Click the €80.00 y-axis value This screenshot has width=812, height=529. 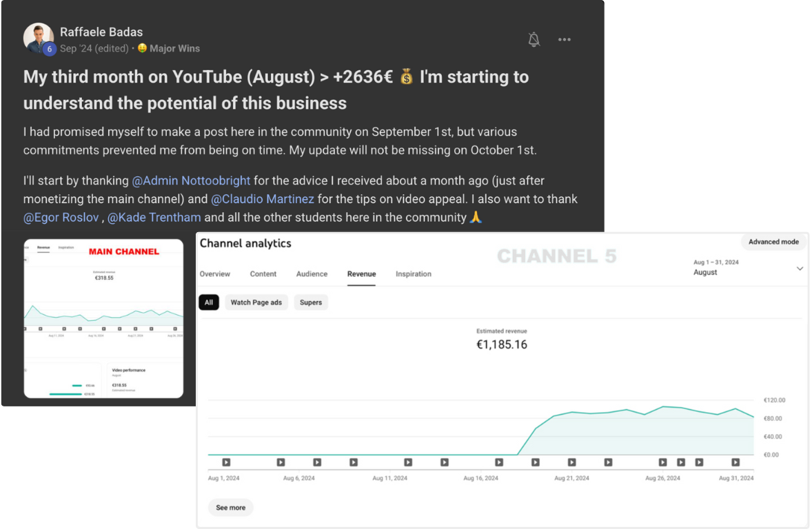click(x=773, y=418)
